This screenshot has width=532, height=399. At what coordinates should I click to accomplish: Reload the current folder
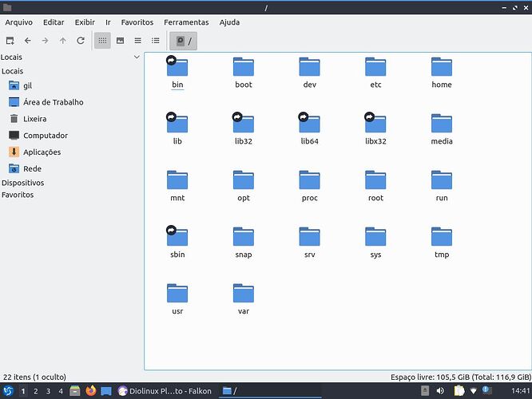pyautogui.click(x=81, y=41)
